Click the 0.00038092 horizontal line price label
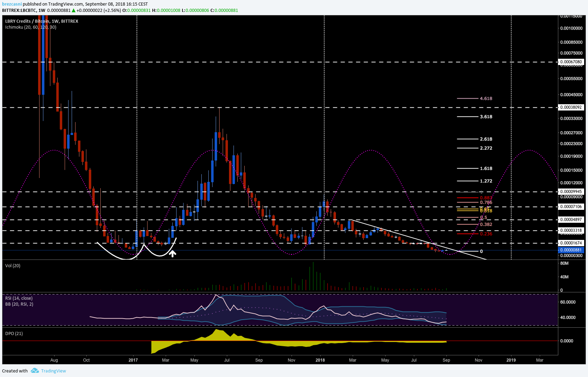588x377 pixels. pos(571,107)
